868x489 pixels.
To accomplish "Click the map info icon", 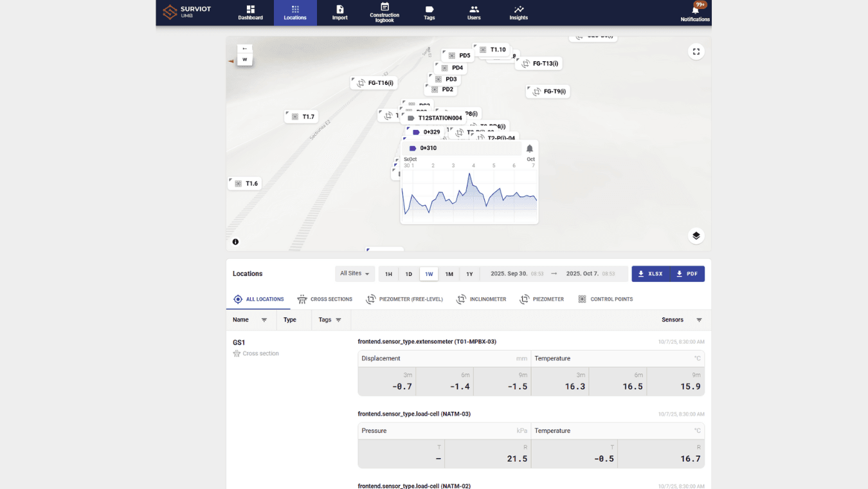I will point(235,242).
